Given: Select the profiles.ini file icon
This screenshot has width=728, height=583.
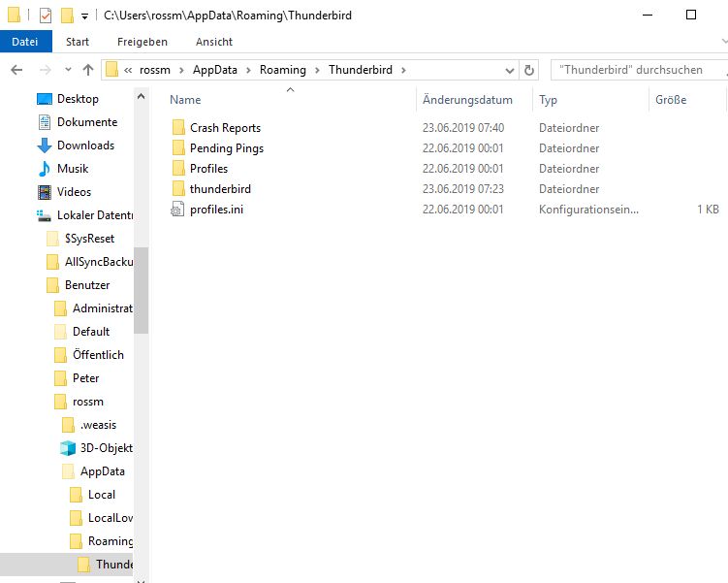Looking at the screenshot, I should [177, 210].
